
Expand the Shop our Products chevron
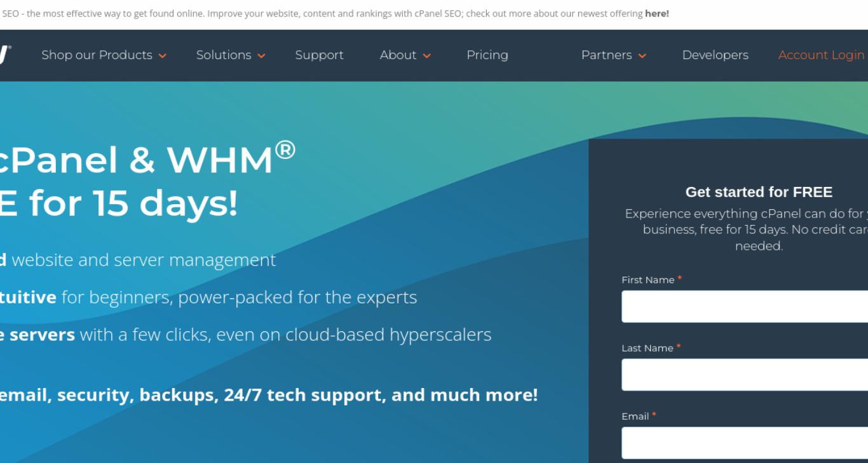point(162,56)
